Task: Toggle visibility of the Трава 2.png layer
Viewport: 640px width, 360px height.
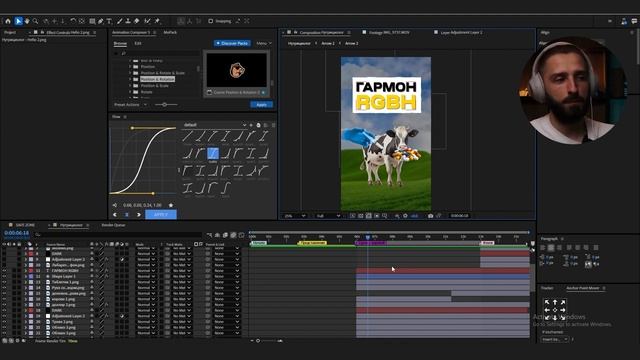Action: [x=4, y=322]
